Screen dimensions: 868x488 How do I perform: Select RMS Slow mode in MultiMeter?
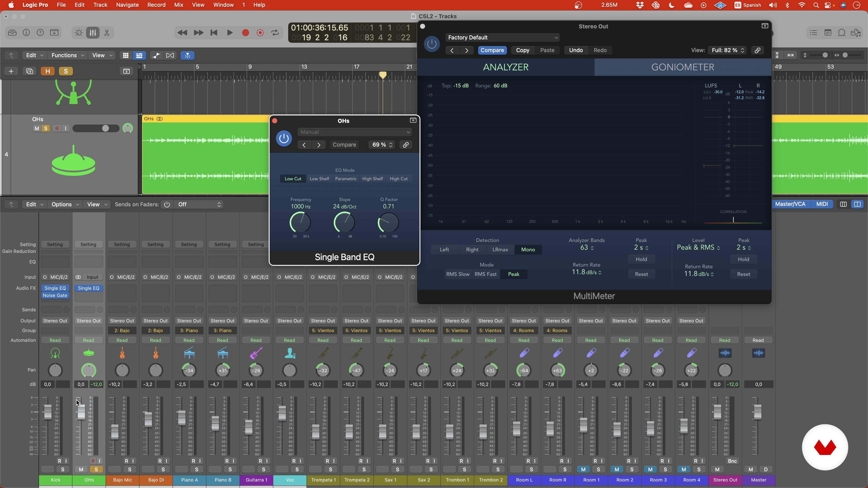(x=458, y=274)
